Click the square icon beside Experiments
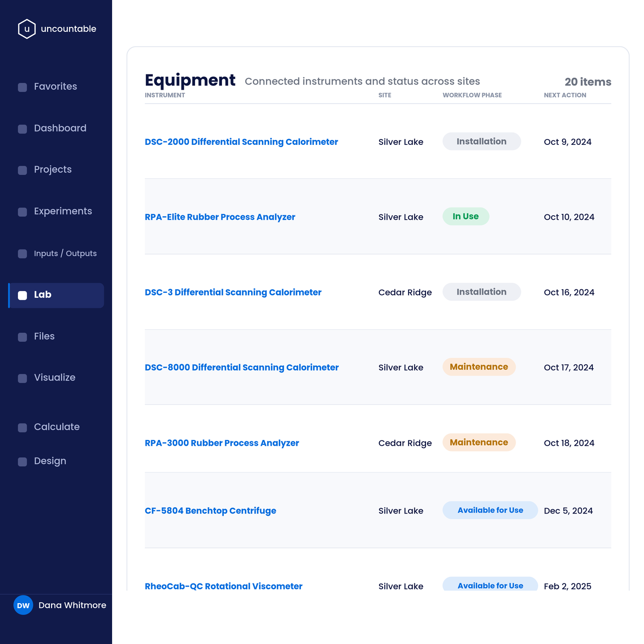 coord(22,212)
